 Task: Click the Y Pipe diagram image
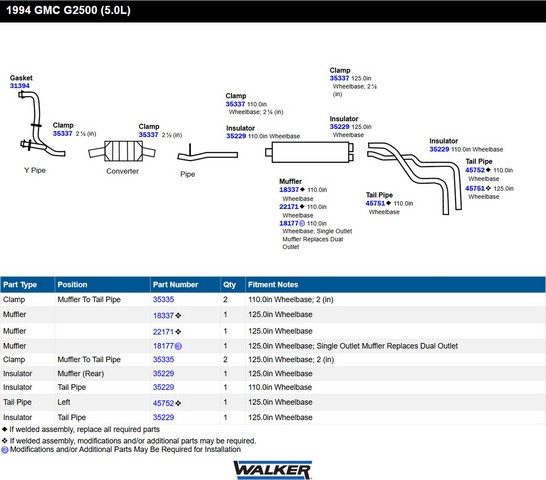coord(42,124)
